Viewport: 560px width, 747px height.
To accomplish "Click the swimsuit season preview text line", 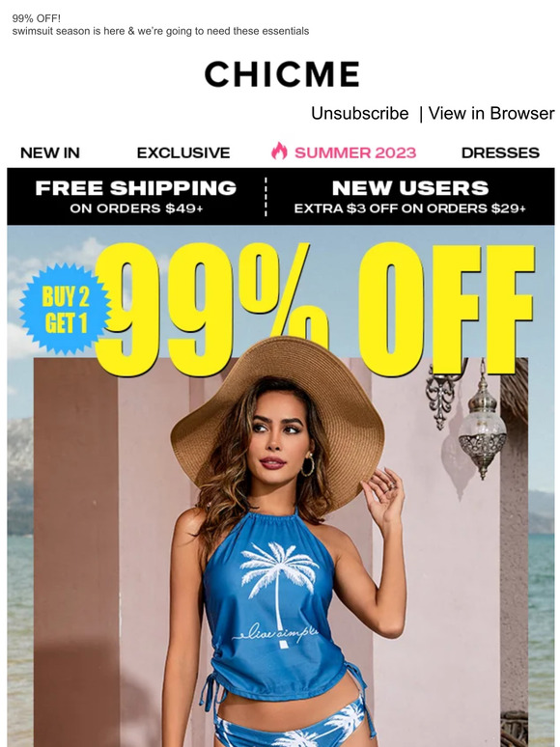I will (x=160, y=32).
